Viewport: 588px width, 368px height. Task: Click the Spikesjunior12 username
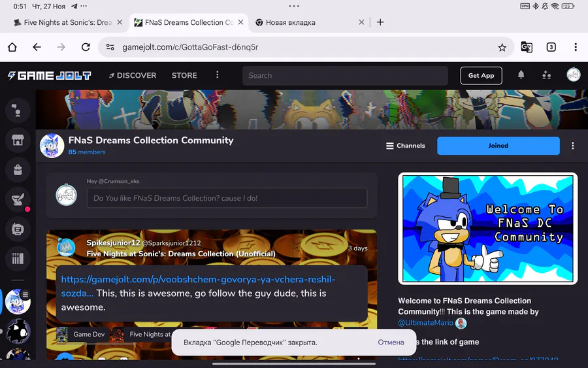113,243
